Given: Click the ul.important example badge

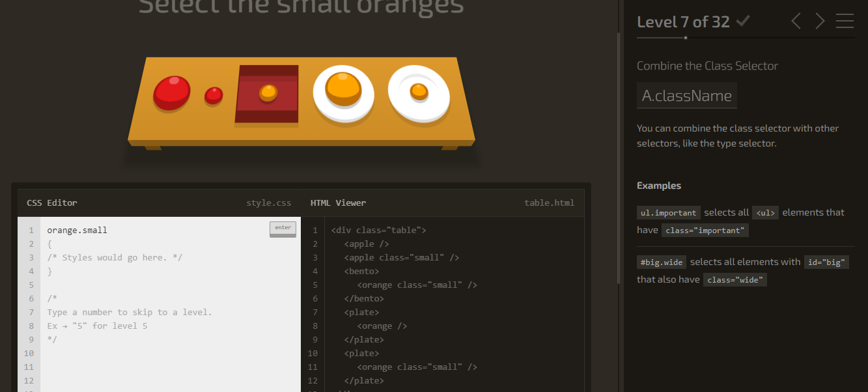Looking at the screenshot, I should coord(668,212).
